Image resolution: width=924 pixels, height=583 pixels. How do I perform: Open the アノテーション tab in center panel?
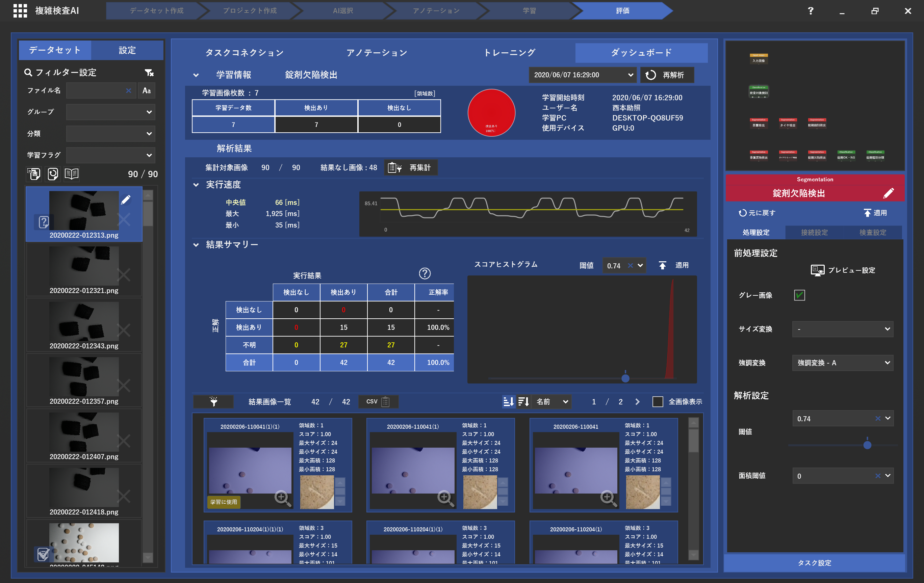[x=377, y=53]
